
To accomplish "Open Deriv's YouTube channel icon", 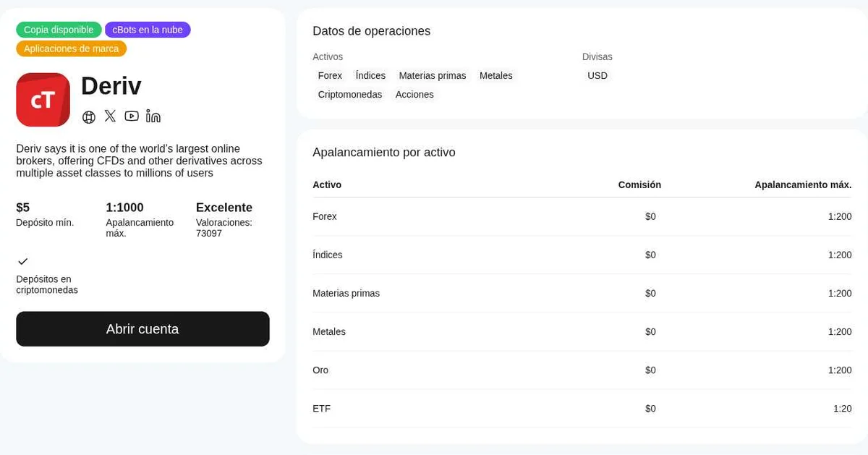I will (x=132, y=116).
